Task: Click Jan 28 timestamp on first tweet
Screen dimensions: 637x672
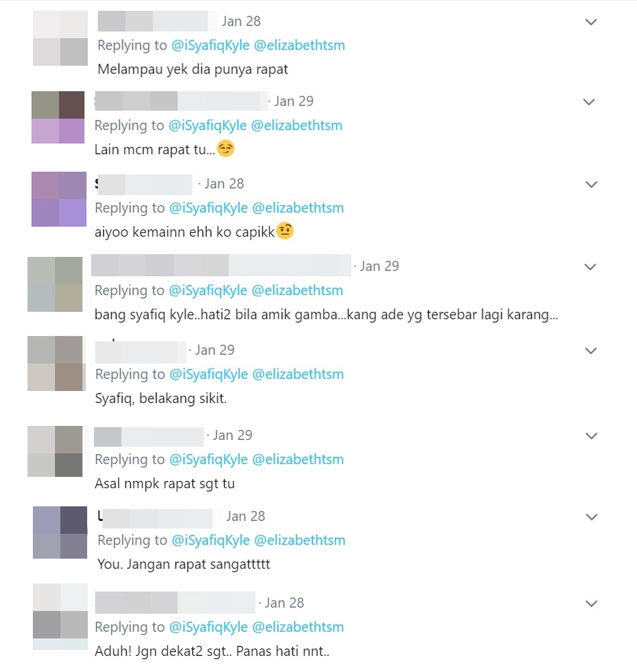Action: 241,21
